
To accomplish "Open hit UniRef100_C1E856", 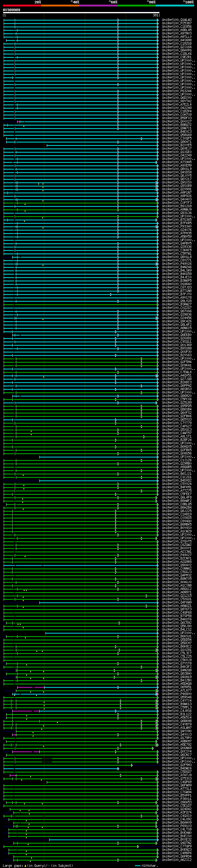I will [x=177, y=26].
